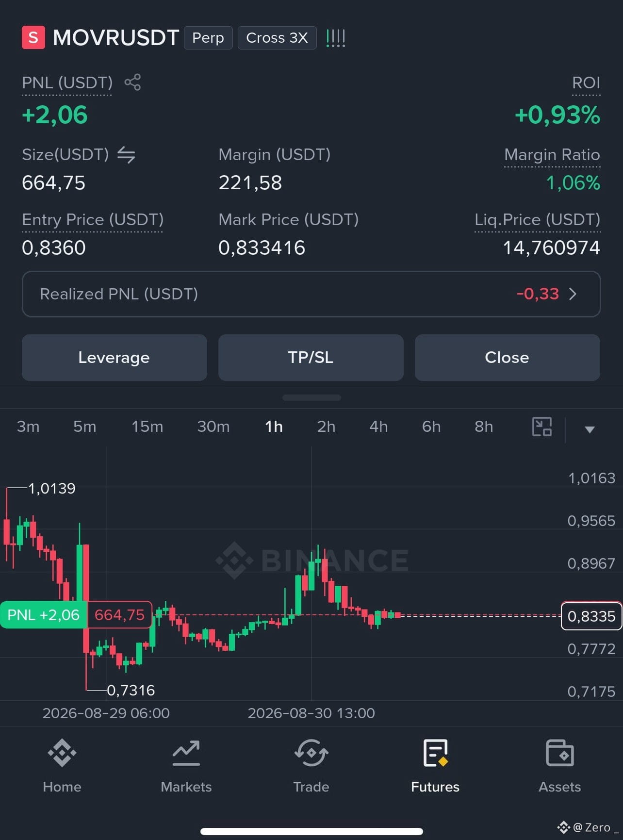The image size is (623, 840).
Task: Tap the 664,75 position size chart tag
Action: [119, 615]
